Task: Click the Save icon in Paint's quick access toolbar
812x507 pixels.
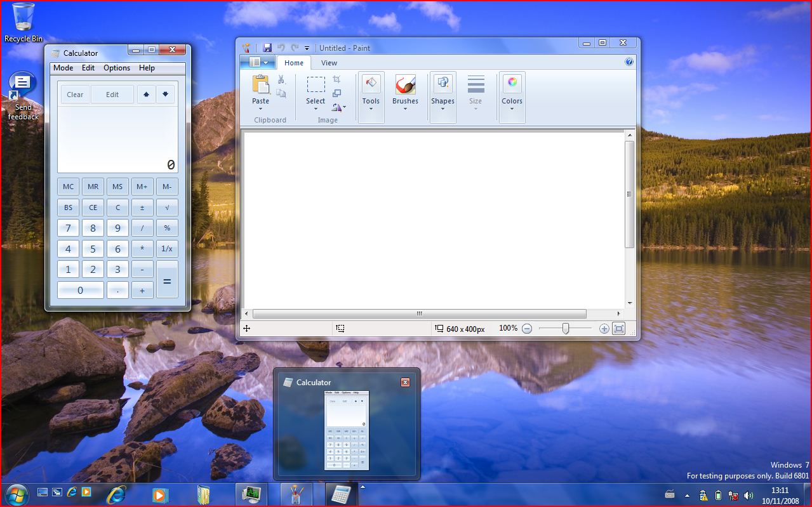Action: coord(267,48)
